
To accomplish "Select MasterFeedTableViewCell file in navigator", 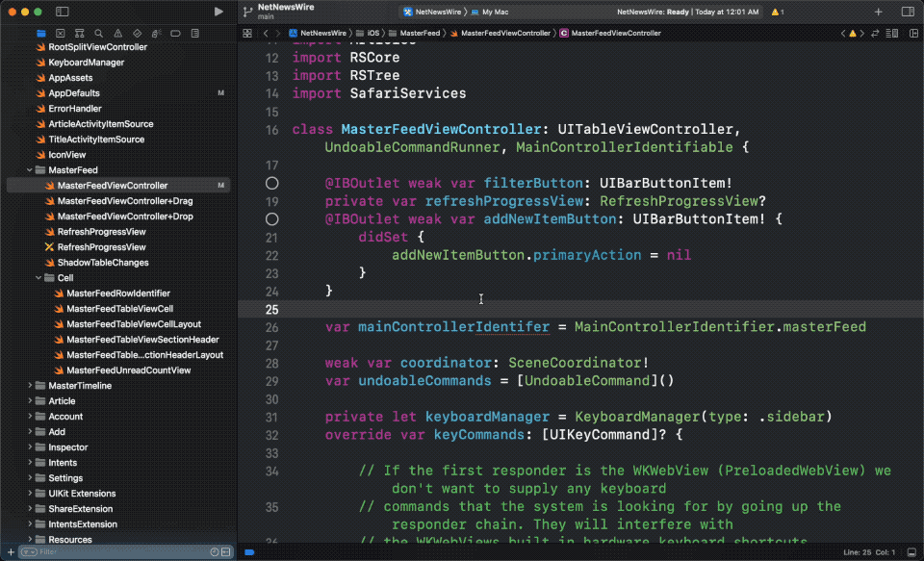I will tap(119, 309).
